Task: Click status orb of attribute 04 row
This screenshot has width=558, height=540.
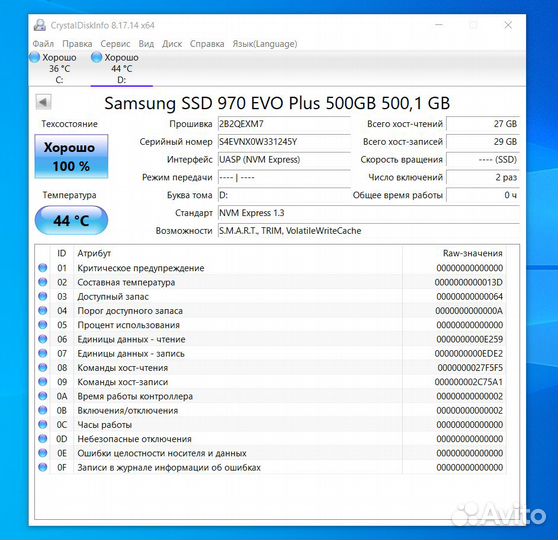Action: tap(43, 310)
